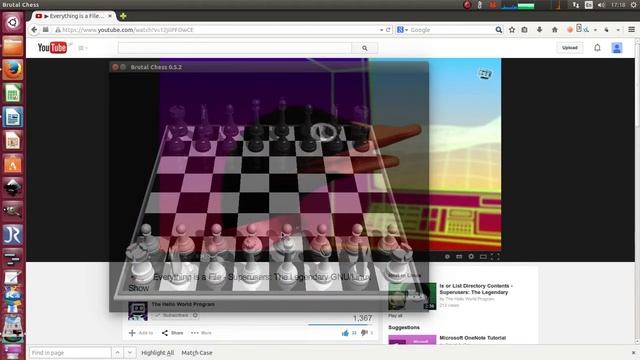Go to the Firefox home page

tap(554, 30)
